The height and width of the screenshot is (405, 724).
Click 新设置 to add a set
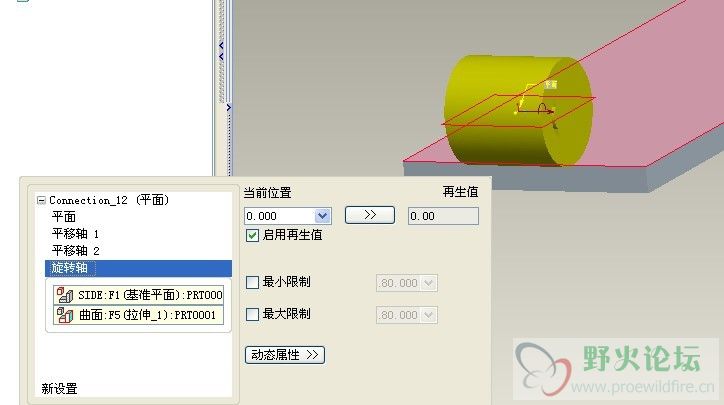[59, 389]
